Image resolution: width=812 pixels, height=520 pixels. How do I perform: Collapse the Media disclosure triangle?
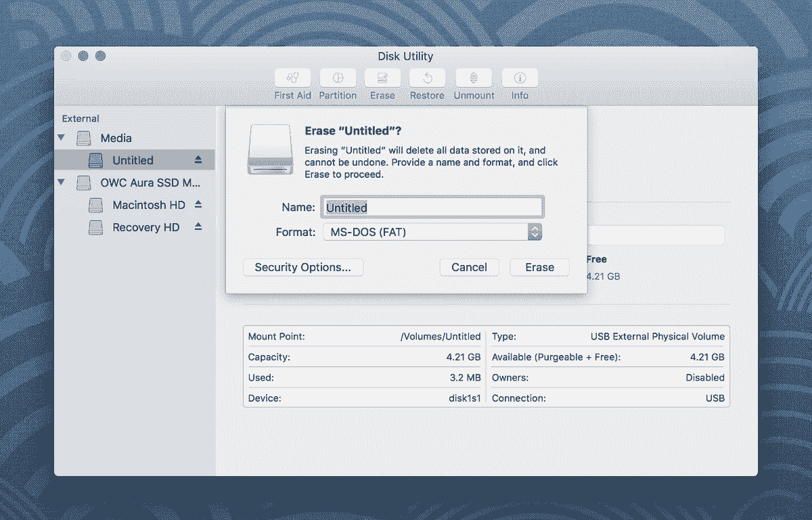click(61, 138)
